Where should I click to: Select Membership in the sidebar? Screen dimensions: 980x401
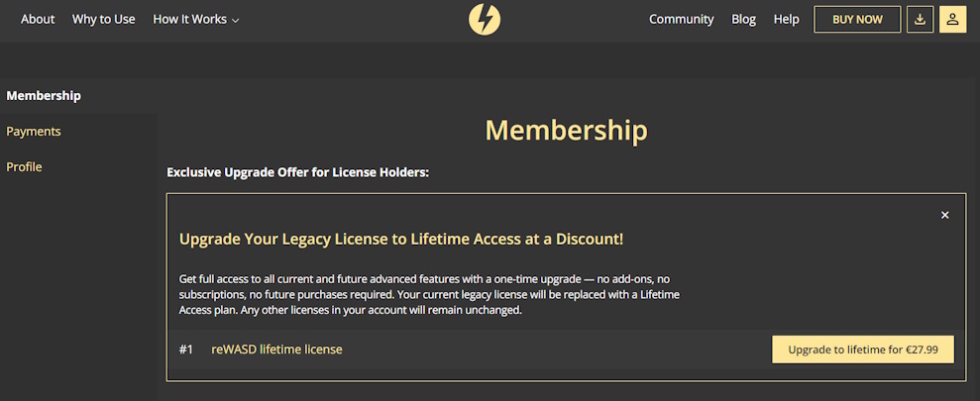[x=44, y=96]
